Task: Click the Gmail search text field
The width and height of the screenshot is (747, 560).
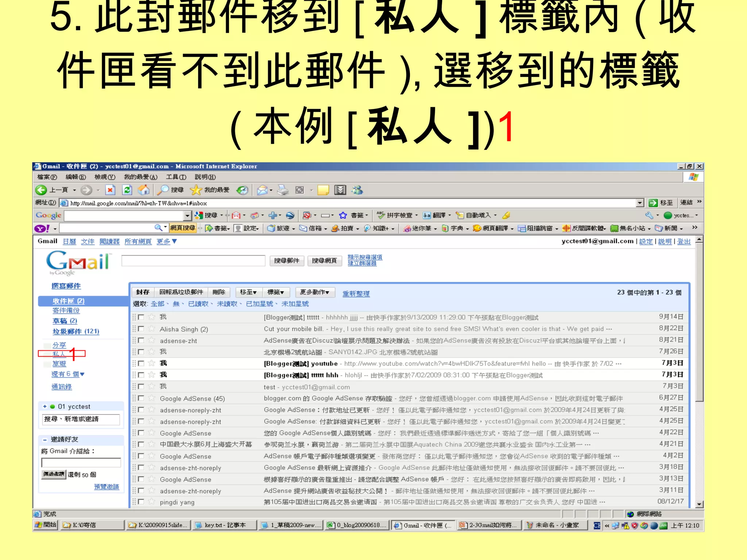Action: pos(193,261)
